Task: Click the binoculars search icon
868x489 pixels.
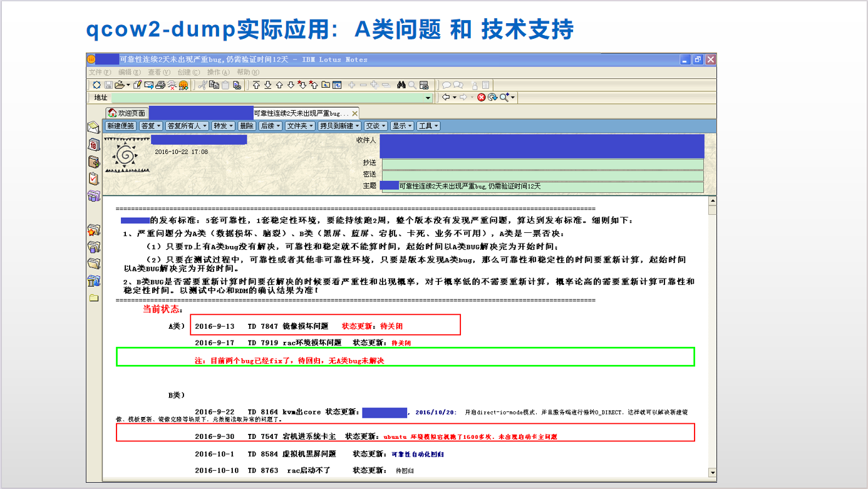Action: 401,85
